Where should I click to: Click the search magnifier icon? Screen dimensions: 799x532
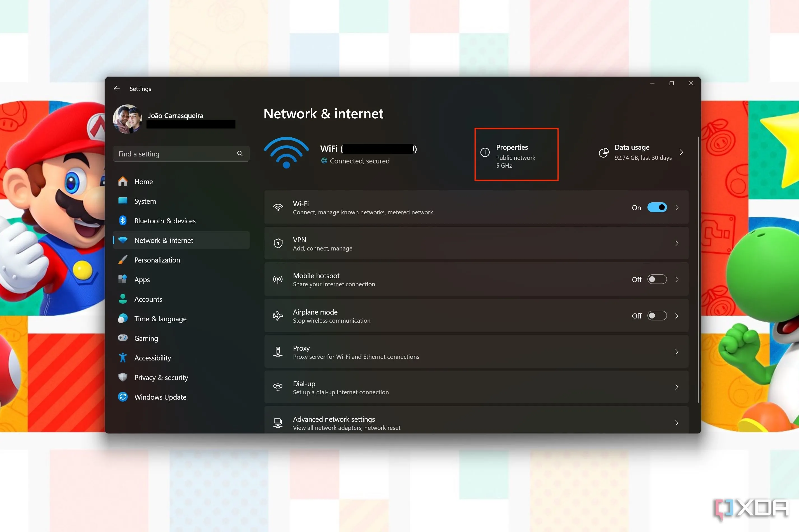(240, 154)
